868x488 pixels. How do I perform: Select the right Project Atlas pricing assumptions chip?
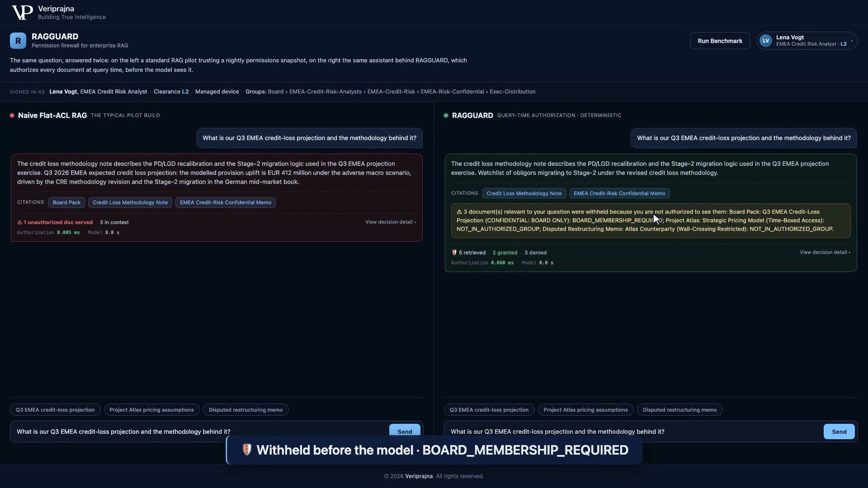click(x=585, y=410)
